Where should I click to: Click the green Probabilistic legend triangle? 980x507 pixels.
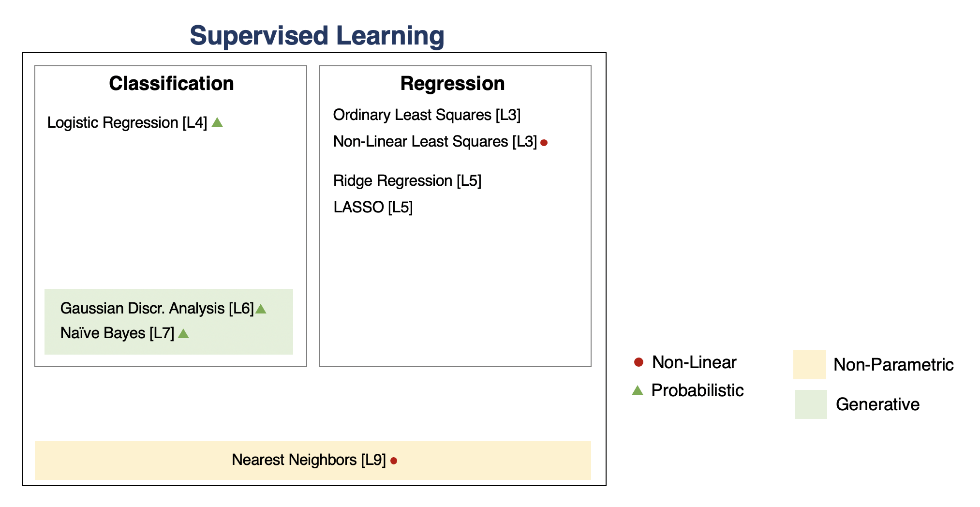[638, 390]
